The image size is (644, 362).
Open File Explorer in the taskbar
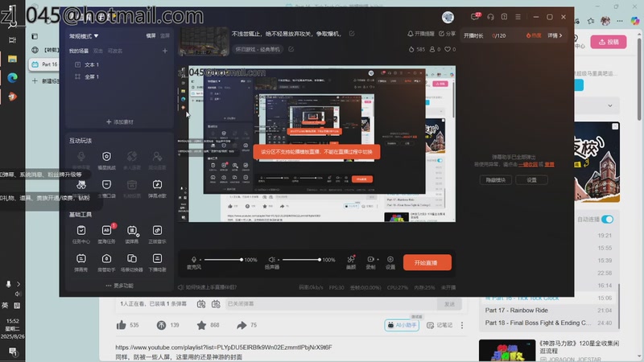pos(12,59)
